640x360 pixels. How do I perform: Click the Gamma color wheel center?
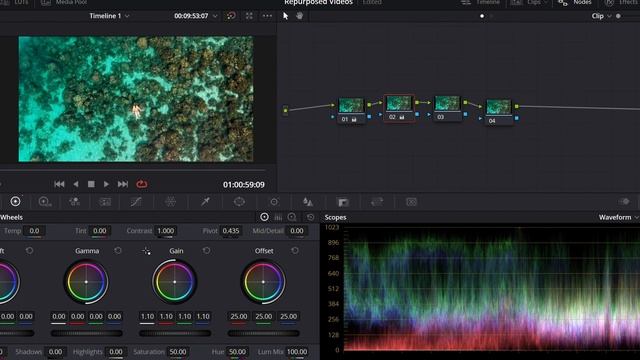(x=86, y=282)
